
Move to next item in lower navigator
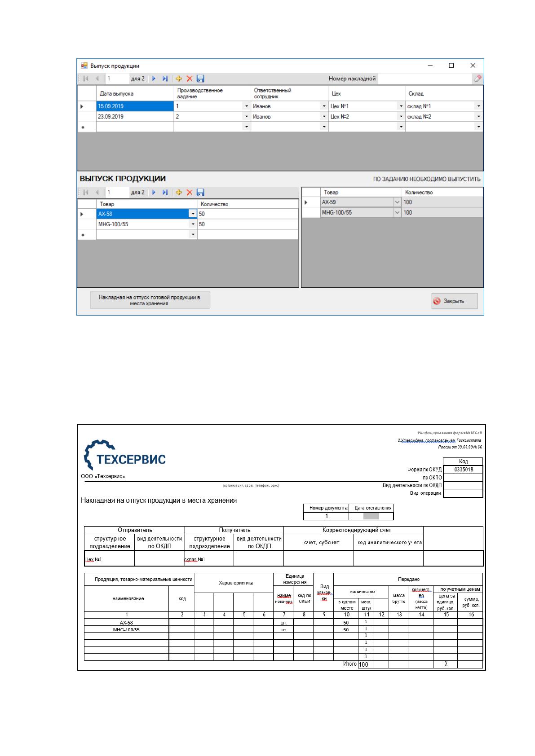[154, 192]
